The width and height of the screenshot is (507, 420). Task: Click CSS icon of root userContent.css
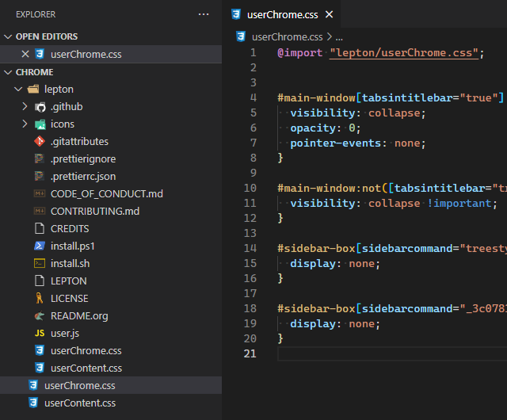tap(33, 403)
